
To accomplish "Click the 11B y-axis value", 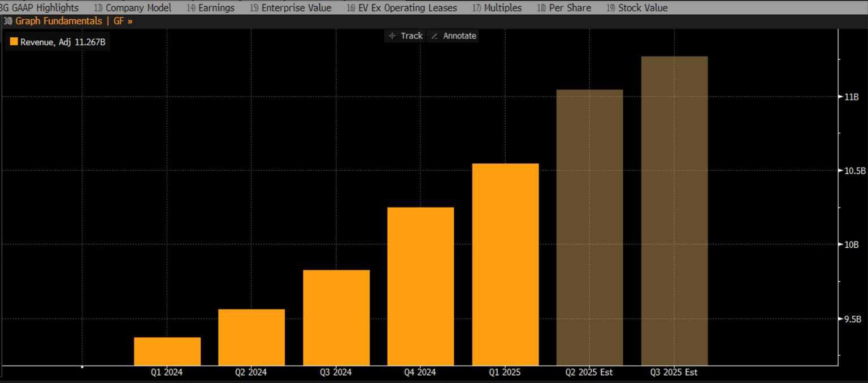I will [852, 97].
